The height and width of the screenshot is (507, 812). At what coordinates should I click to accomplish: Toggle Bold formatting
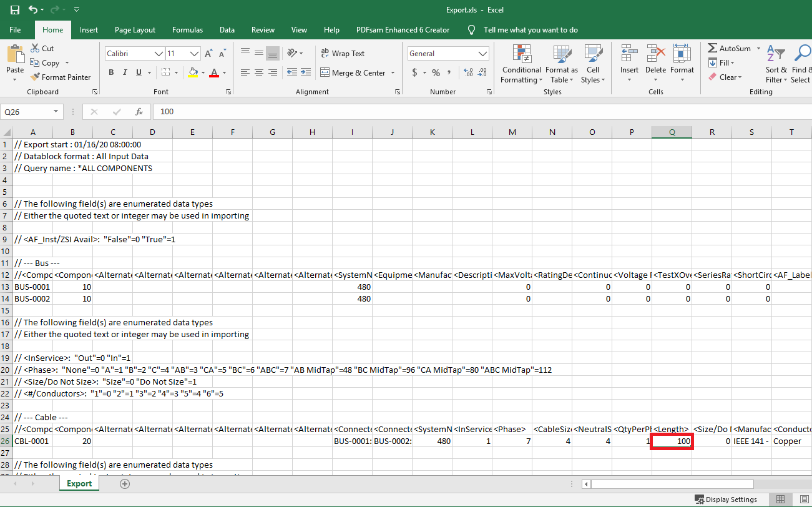coord(111,72)
